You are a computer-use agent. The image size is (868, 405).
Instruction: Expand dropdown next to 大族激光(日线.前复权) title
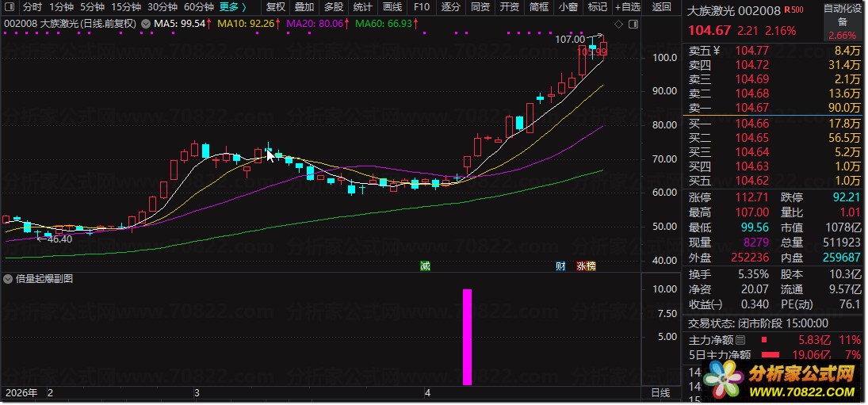[x=146, y=24]
